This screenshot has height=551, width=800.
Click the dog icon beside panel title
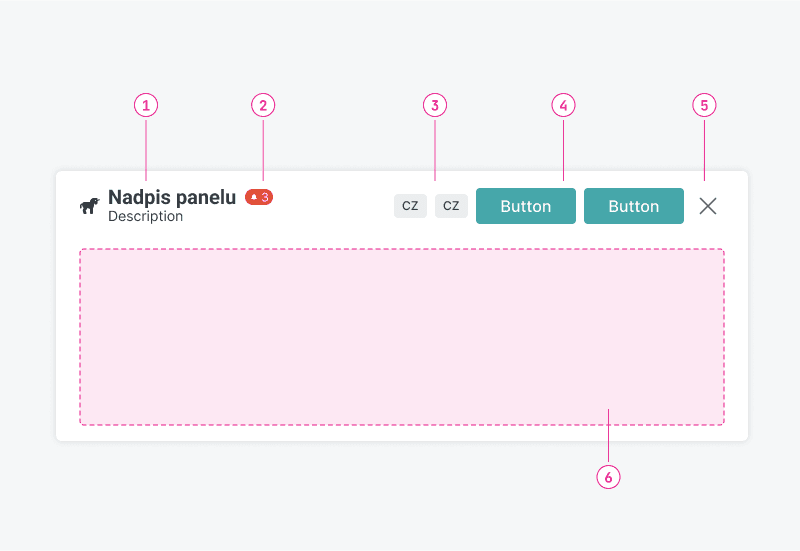pos(89,206)
